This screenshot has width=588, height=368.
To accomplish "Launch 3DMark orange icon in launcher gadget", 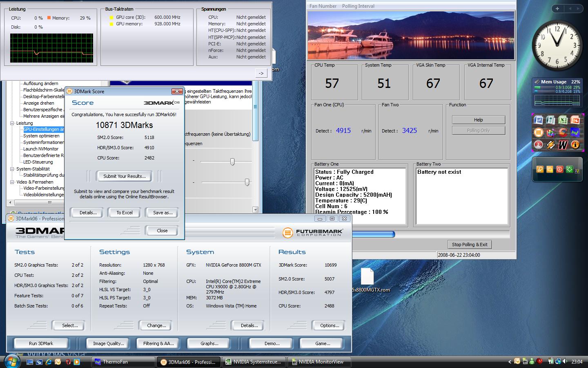I will (538, 132).
